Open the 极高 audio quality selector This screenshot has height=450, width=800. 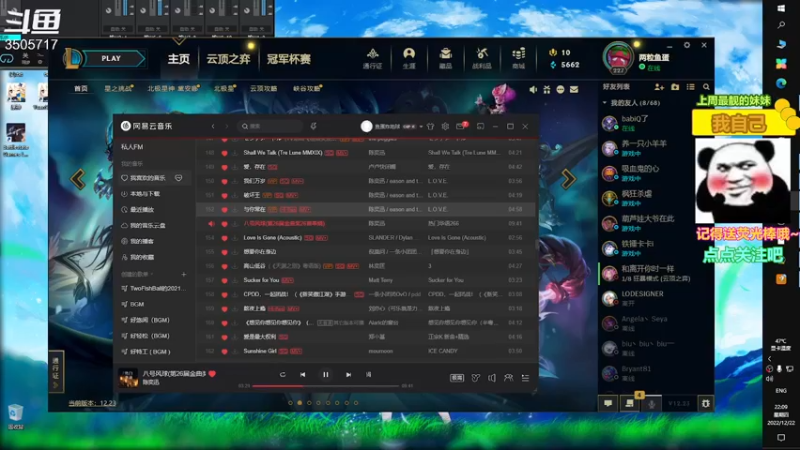pyautogui.click(x=457, y=378)
